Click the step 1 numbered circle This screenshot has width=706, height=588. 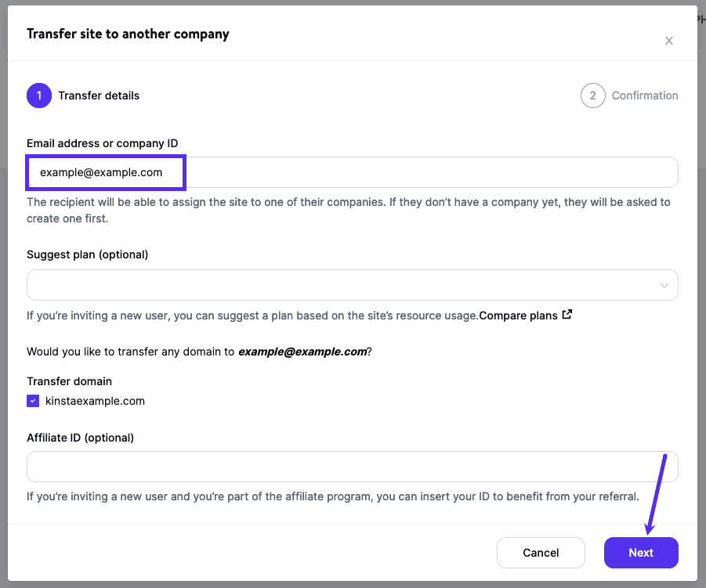(x=38, y=96)
